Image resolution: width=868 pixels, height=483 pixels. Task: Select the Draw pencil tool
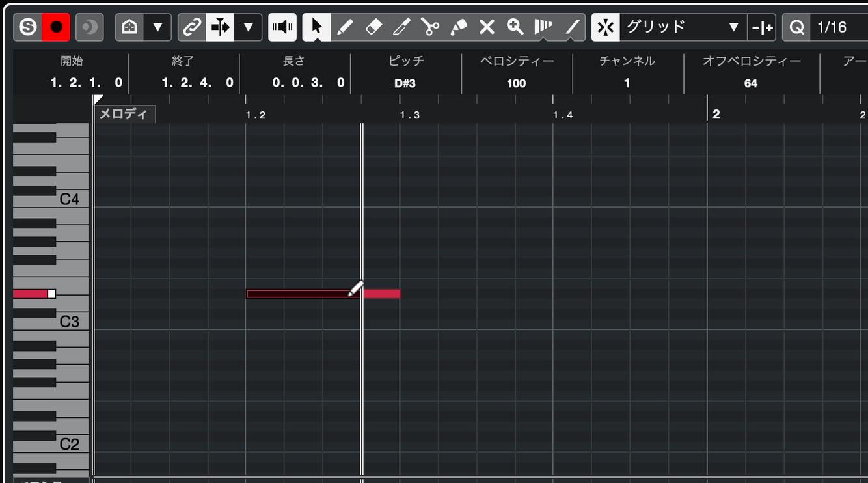click(x=345, y=27)
